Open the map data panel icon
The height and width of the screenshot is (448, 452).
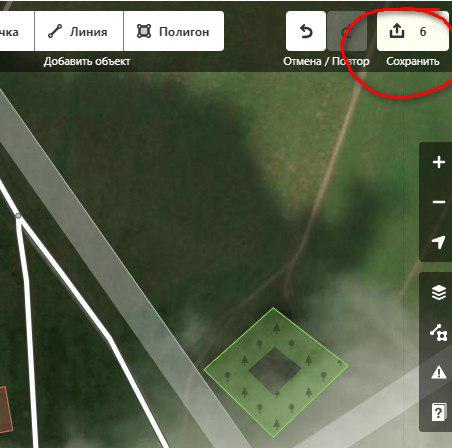pyautogui.click(x=439, y=333)
